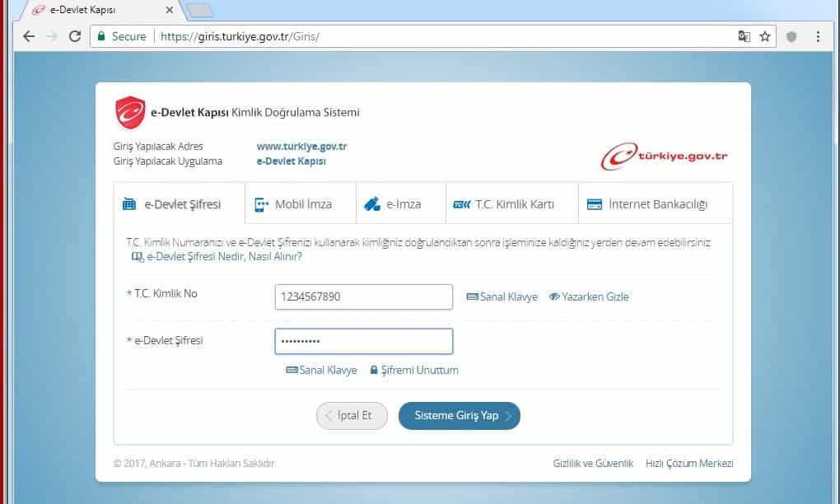The image size is (840, 504).
Task: Open Hızlı Çözüm Merkezi footer link
Action: click(x=689, y=464)
